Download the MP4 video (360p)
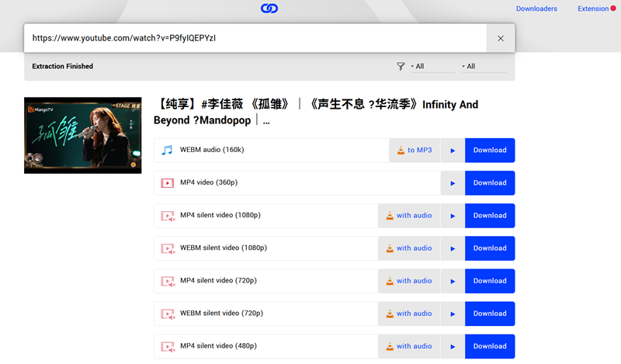Screen dimensions: 621x364 [490, 183]
